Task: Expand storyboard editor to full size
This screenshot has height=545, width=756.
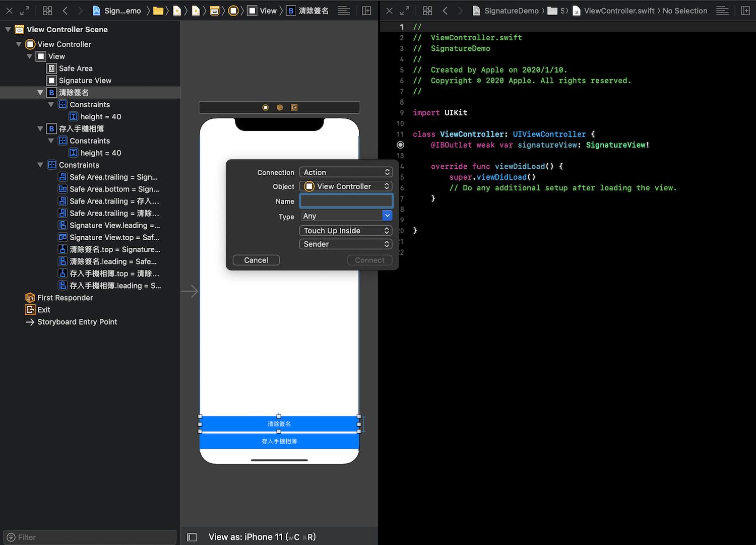Action: click(x=24, y=11)
